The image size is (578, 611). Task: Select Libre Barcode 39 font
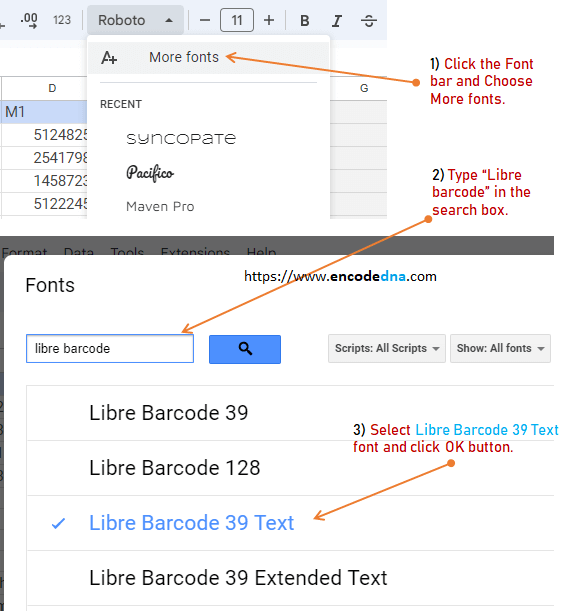click(x=290, y=413)
